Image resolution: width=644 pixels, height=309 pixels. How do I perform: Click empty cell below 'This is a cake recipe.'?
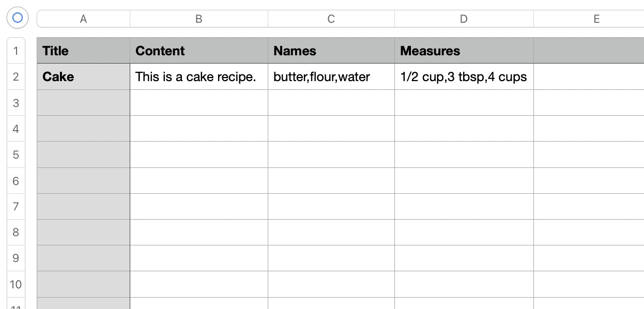coord(198,102)
